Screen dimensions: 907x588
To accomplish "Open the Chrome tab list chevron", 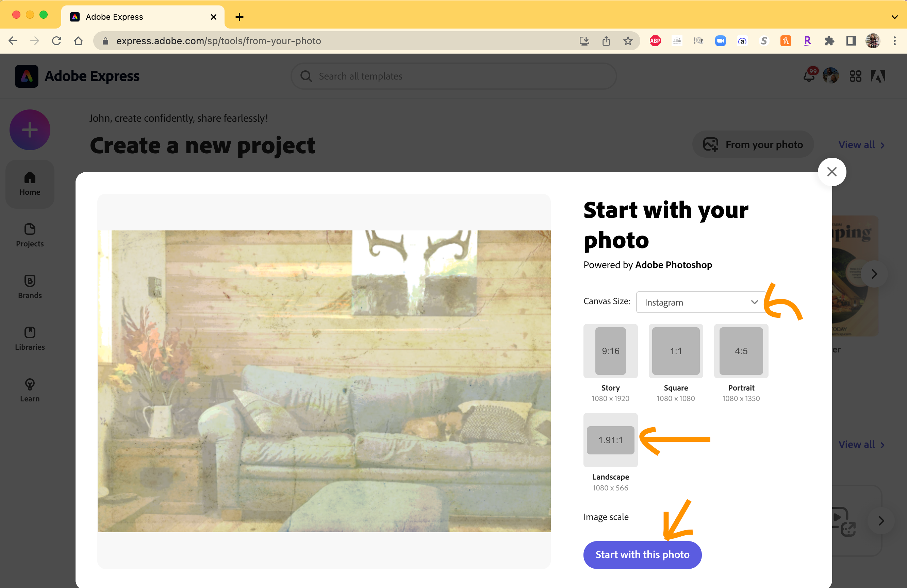I will pyautogui.click(x=894, y=17).
